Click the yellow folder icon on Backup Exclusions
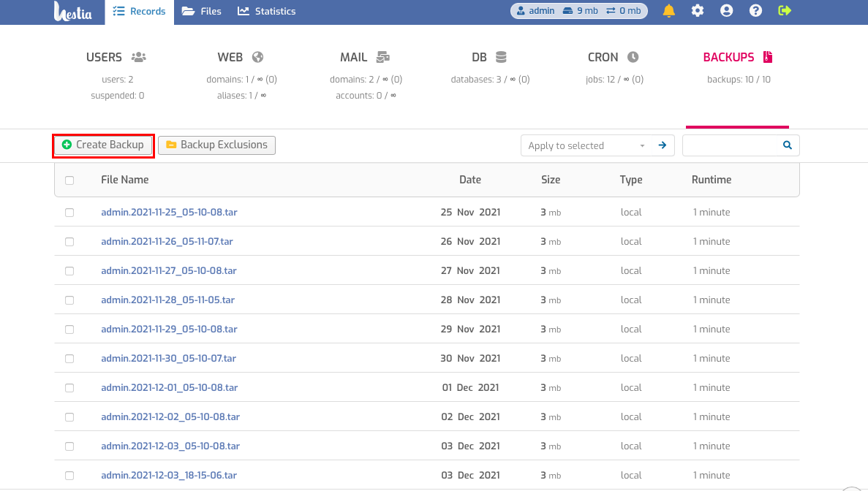The image size is (868, 491). [171, 145]
